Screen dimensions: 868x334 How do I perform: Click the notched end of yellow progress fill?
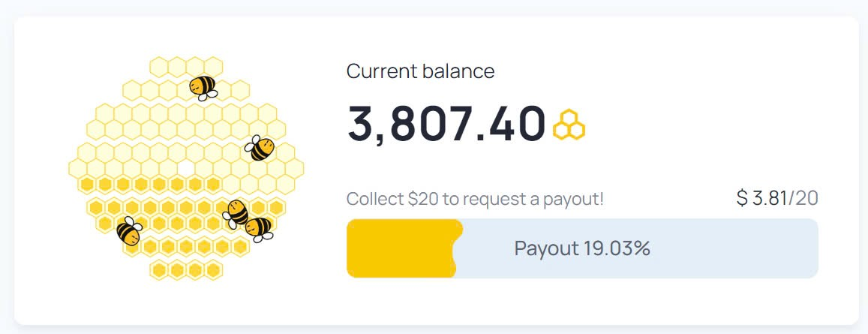click(x=457, y=248)
